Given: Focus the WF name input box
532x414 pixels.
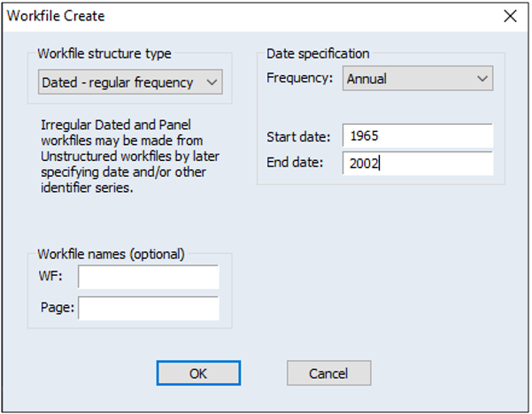Looking at the screenshot, I should 148,278.
